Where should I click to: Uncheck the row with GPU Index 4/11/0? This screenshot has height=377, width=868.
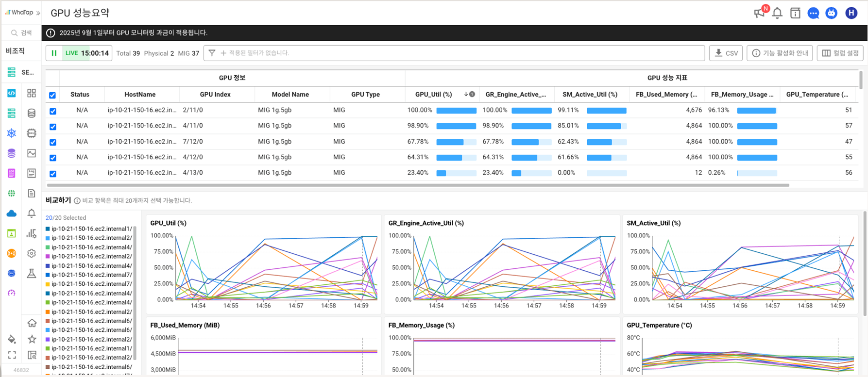click(52, 127)
